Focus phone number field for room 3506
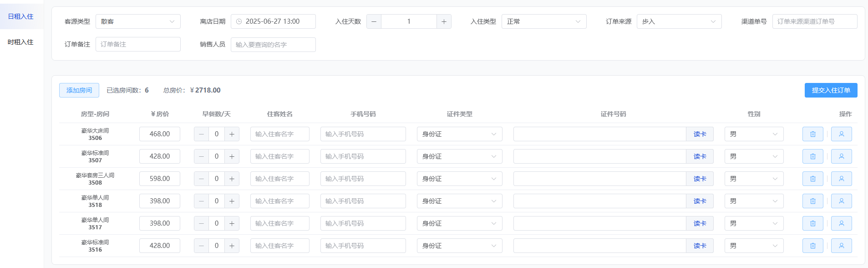Viewport: 868px width, 268px height. pyautogui.click(x=363, y=134)
